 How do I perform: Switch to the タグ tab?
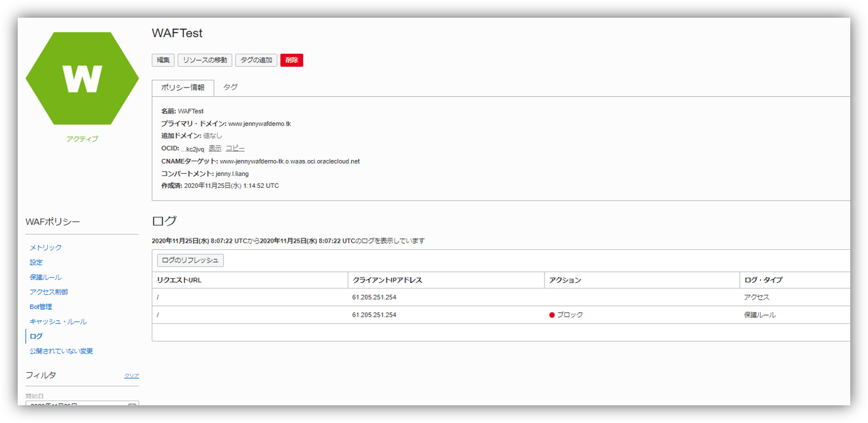230,87
